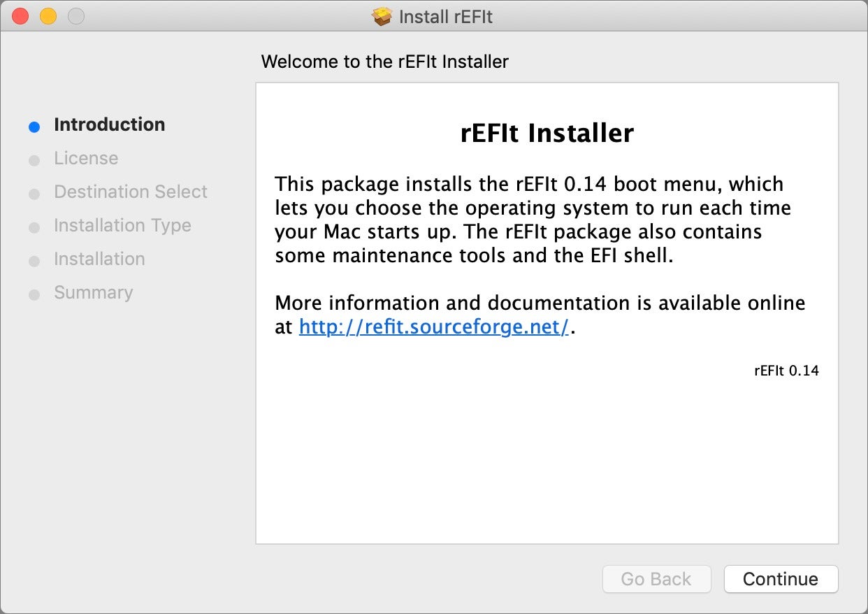Viewport: 868px width, 614px height.
Task: Click the "Welcome to the rEFIt Installer" text
Action: click(385, 62)
